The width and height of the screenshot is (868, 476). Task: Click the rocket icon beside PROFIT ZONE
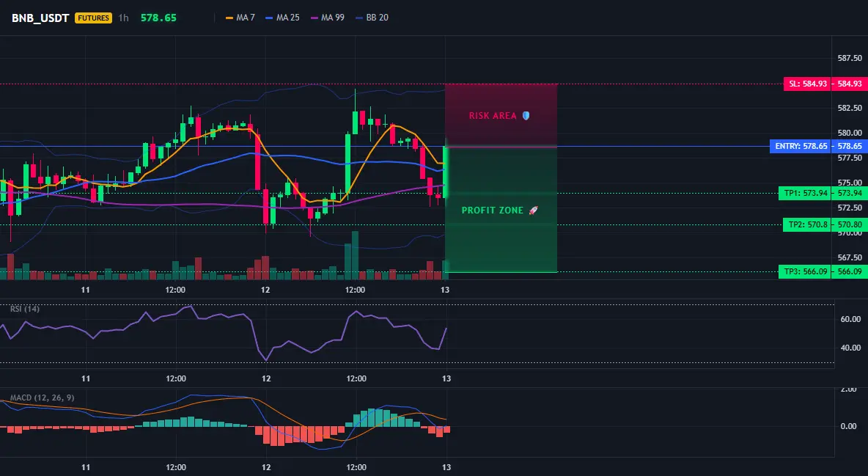point(533,210)
